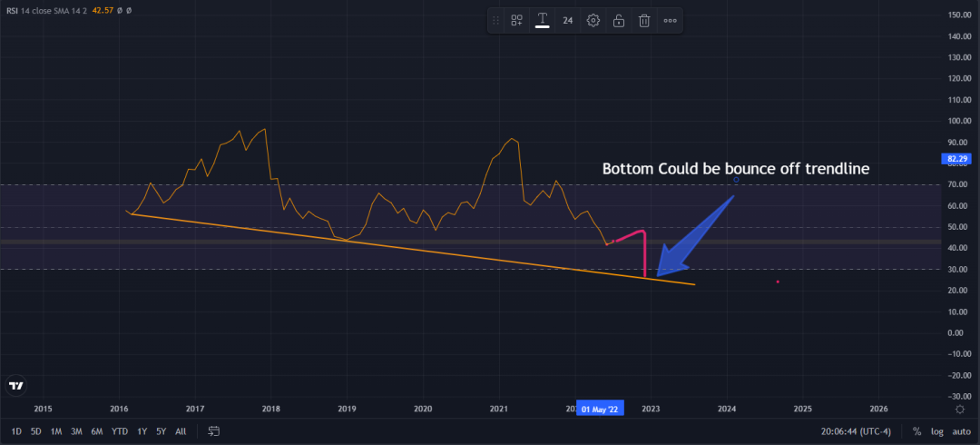
Task: Open the go to date calendar icon
Action: click(x=214, y=431)
